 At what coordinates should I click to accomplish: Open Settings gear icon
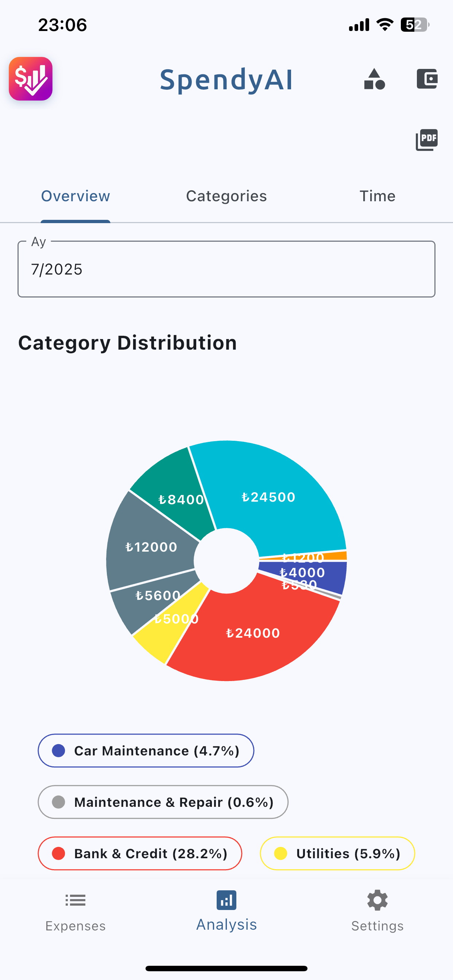point(377,900)
